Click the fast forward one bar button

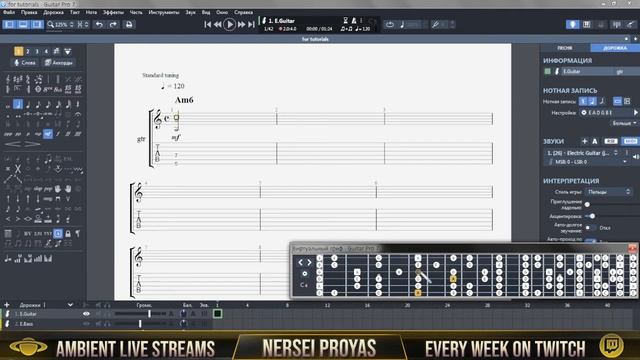click(x=241, y=24)
